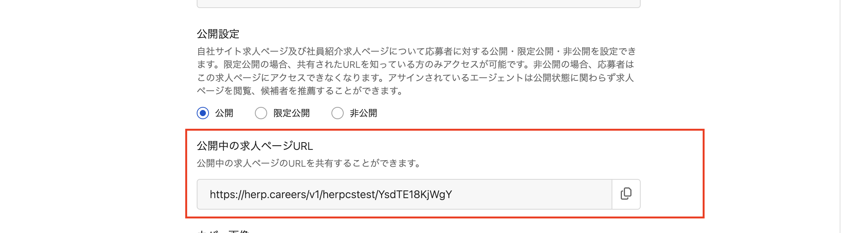The image size is (868, 233).
Task: Click the 公開設定 section heading
Action: point(218,34)
